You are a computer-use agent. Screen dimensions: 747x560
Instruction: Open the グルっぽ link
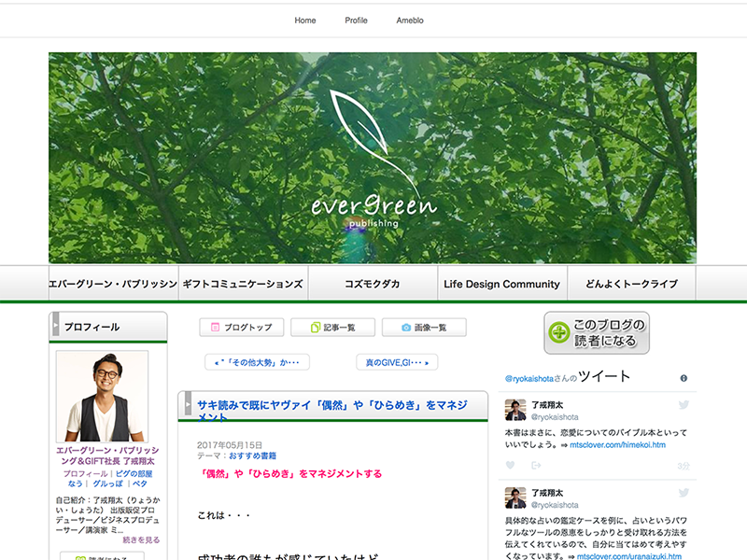click(x=107, y=483)
